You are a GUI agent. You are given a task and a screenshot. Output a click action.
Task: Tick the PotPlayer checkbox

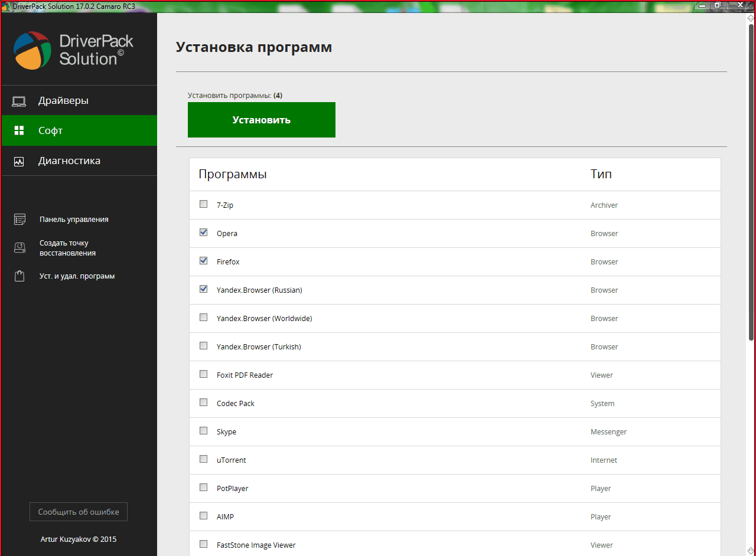(204, 488)
